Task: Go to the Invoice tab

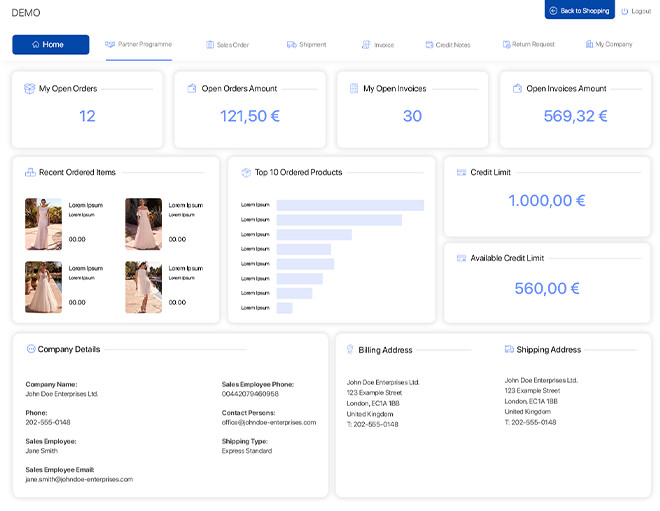Action: [378, 45]
